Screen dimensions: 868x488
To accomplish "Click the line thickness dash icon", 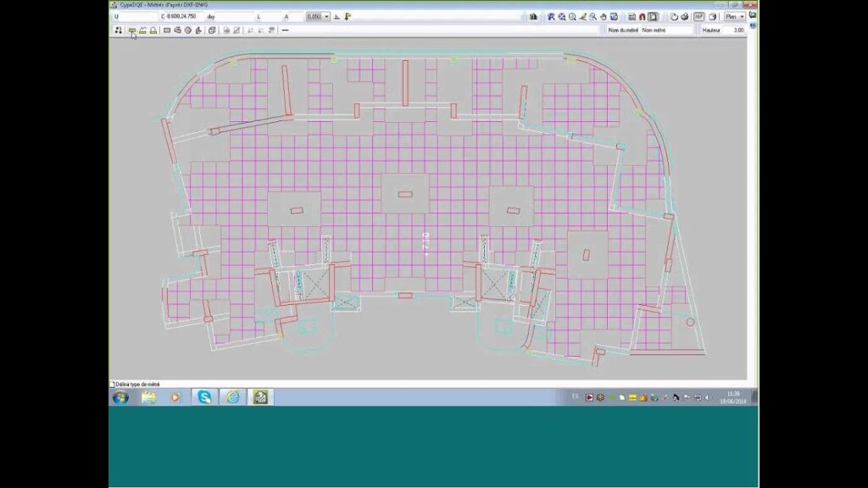I will coord(285,30).
